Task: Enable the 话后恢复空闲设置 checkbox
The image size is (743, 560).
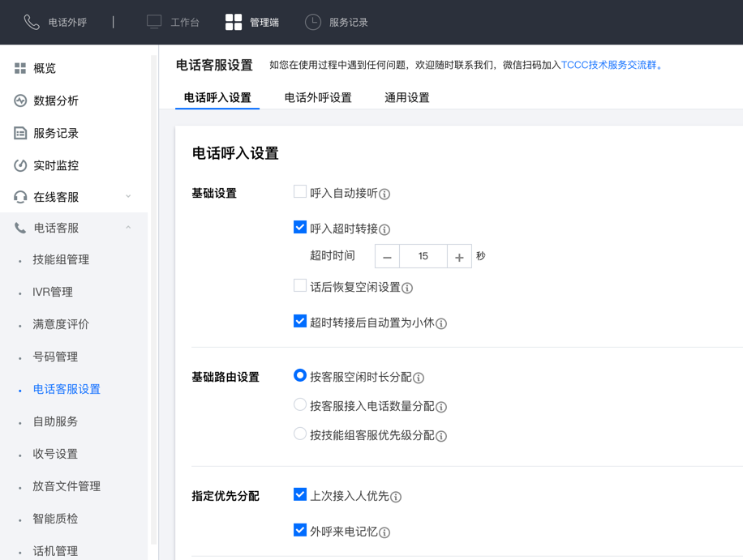Action: tap(300, 285)
